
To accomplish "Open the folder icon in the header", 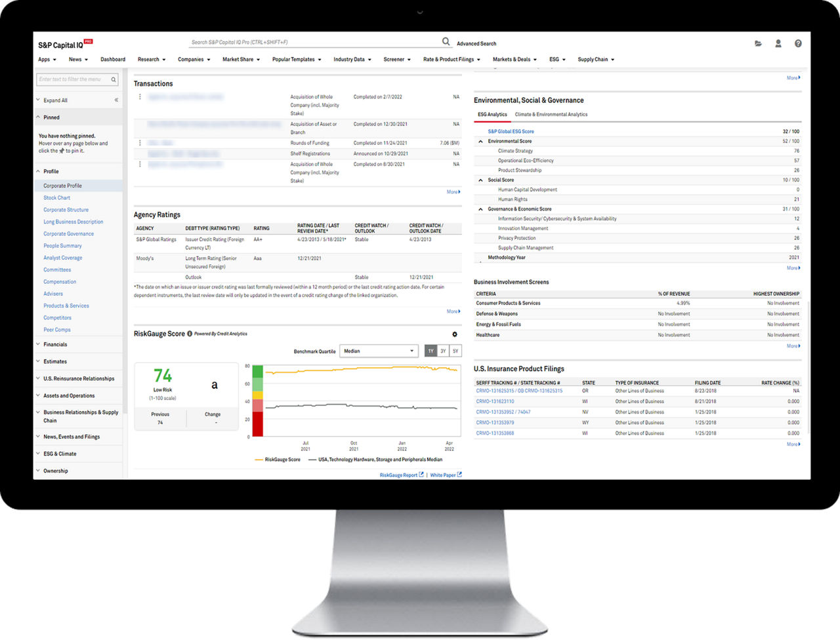I will 758,43.
